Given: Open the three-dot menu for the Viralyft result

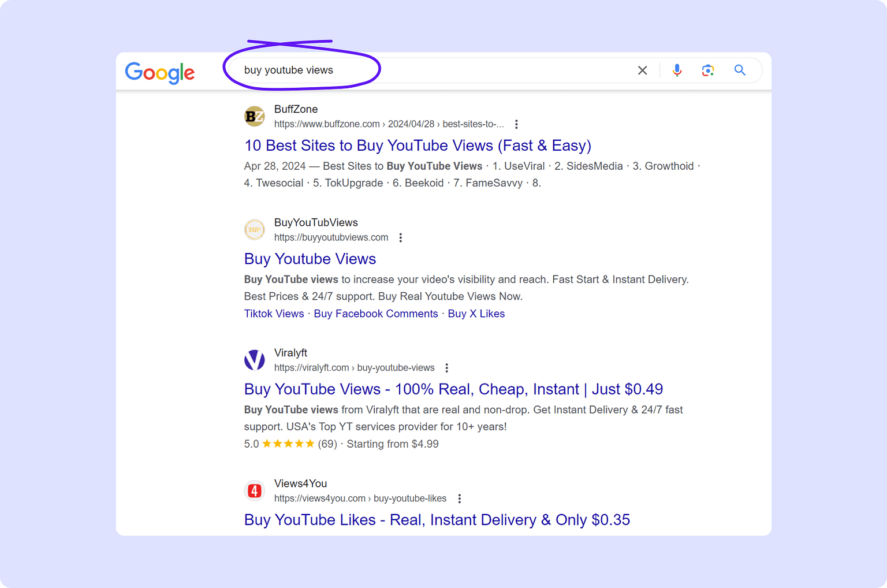Looking at the screenshot, I should [447, 367].
